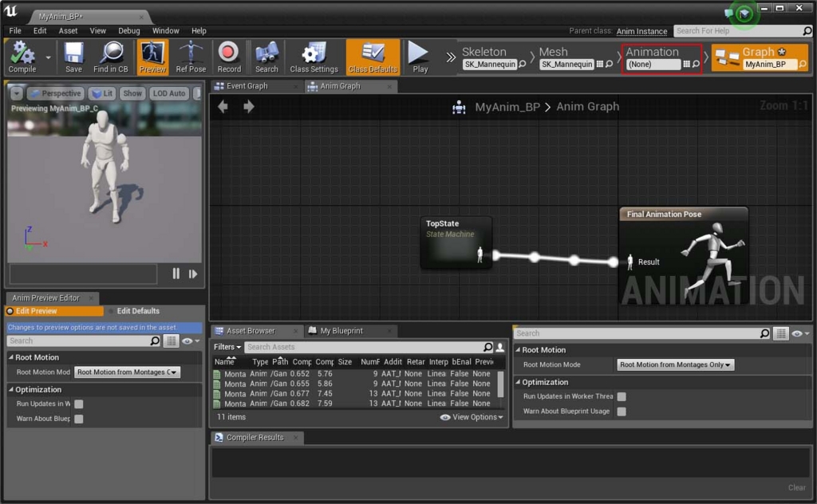Collapse Root Motion section in preview editor
Image resolution: width=817 pixels, height=504 pixels.
[x=11, y=357]
